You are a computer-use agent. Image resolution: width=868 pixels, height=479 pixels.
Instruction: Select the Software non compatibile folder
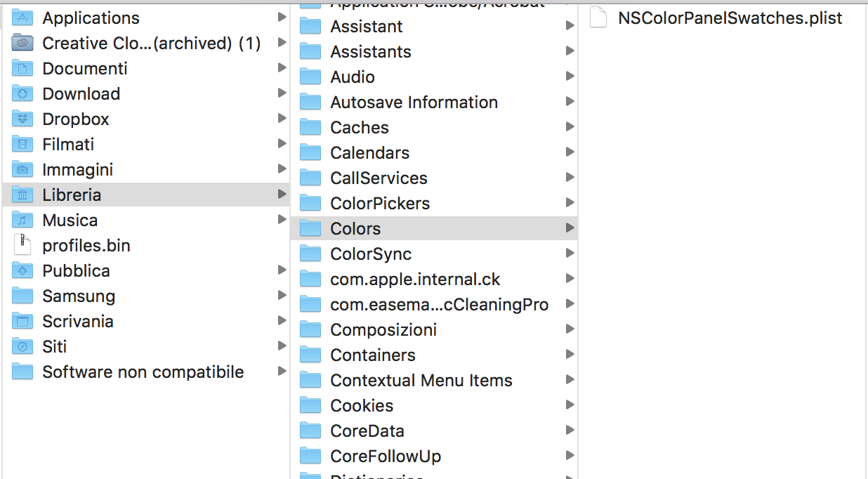click(x=143, y=372)
